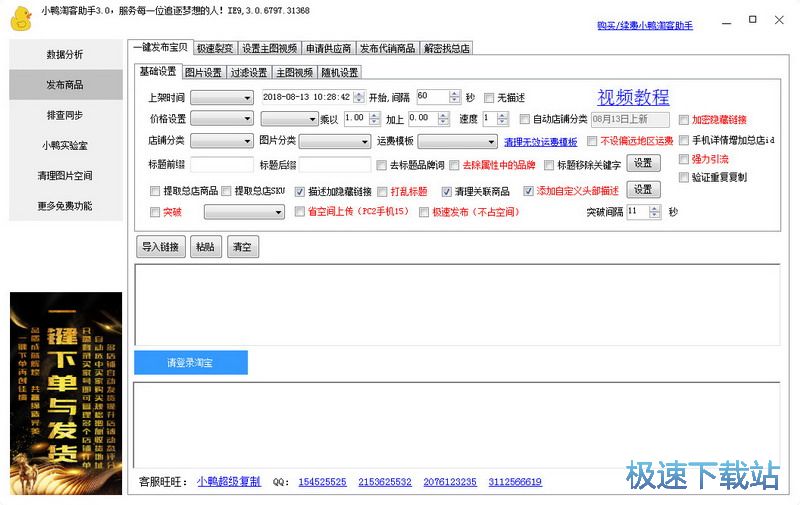Open the 数据分析 sidebar section

[65, 54]
